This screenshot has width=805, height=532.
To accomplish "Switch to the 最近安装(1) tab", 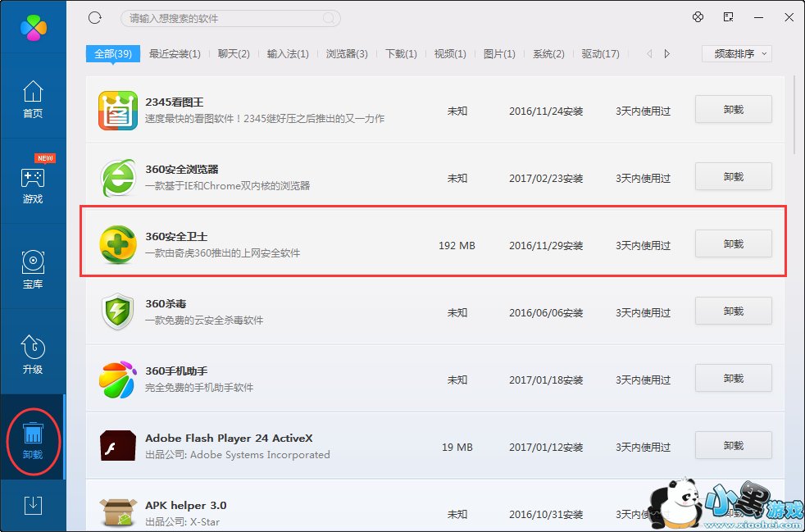I will point(175,53).
